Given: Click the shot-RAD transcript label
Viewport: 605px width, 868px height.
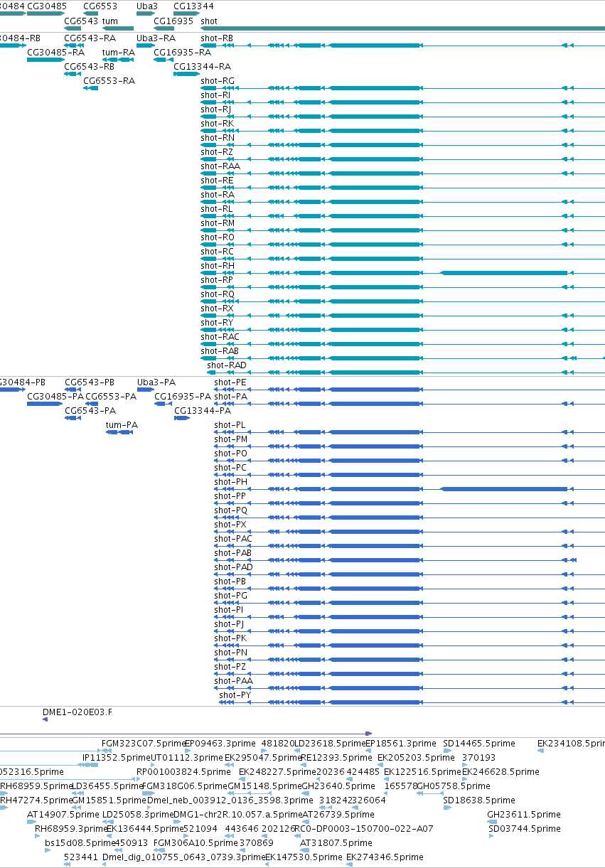Looking at the screenshot, I should [x=227, y=365].
